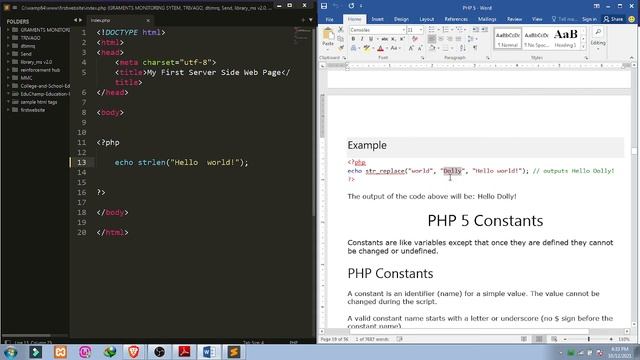Click the Share button in Word

(x=613, y=19)
